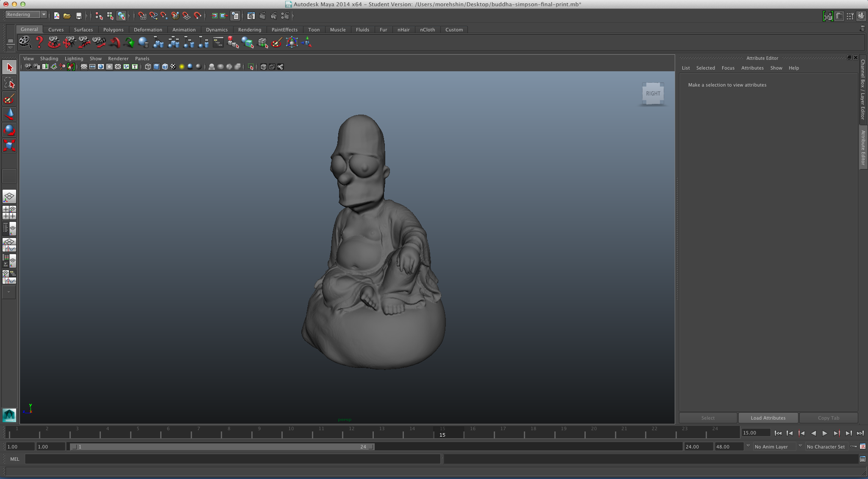This screenshot has width=868, height=479.
Task: Enable textured display checker icon
Action: coord(173,67)
